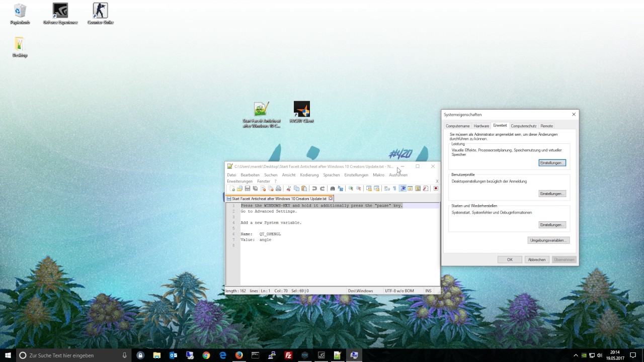Open the Erweiterungen menu

coord(240,181)
